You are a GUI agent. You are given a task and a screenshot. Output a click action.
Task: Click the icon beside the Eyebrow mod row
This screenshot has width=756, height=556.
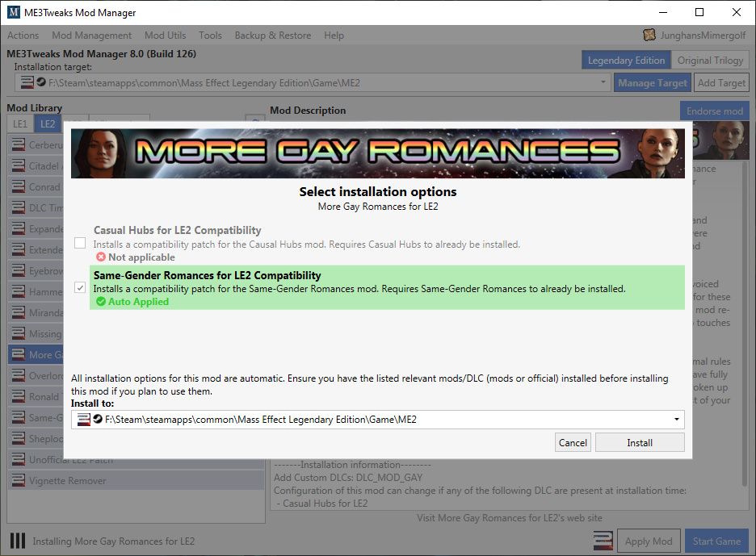tap(19, 271)
